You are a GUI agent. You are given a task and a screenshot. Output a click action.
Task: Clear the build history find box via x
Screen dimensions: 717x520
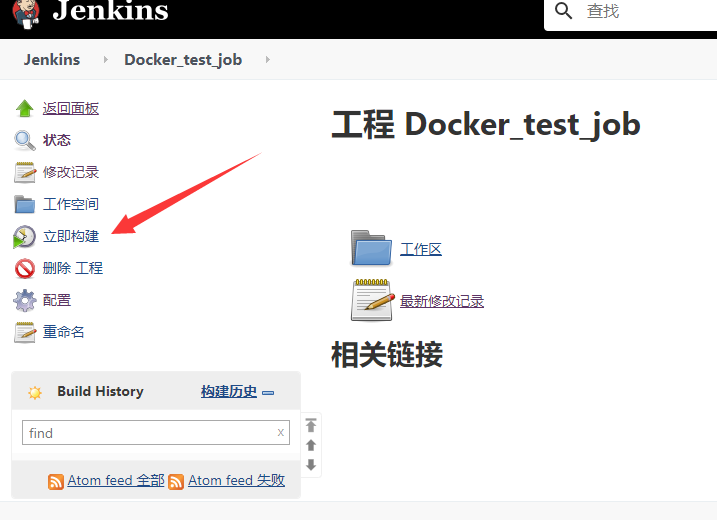(x=281, y=432)
